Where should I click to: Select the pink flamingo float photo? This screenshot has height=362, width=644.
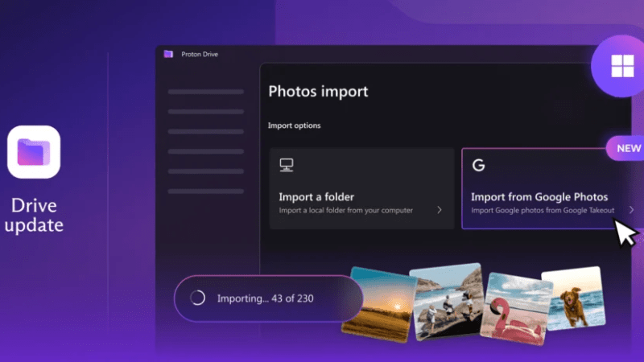click(x=516, y=309)
